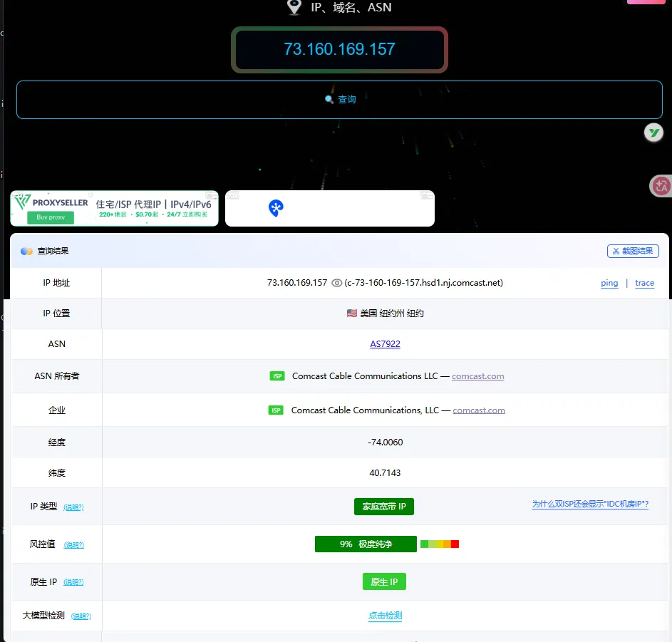The height and width of the screenshot is (642, 672).
Task: Click the floating green Y widget icon
Action: click(653, 133)
